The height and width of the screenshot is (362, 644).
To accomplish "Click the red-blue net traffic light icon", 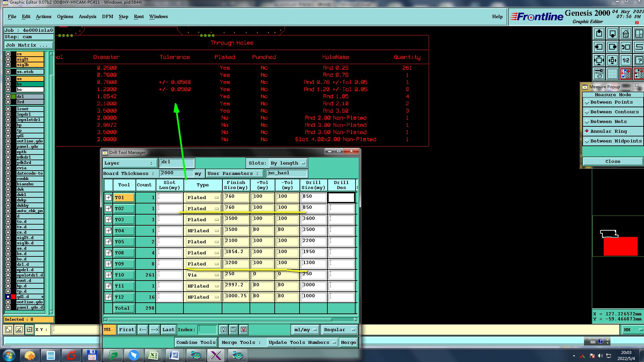I will click(x=626, y=74).
